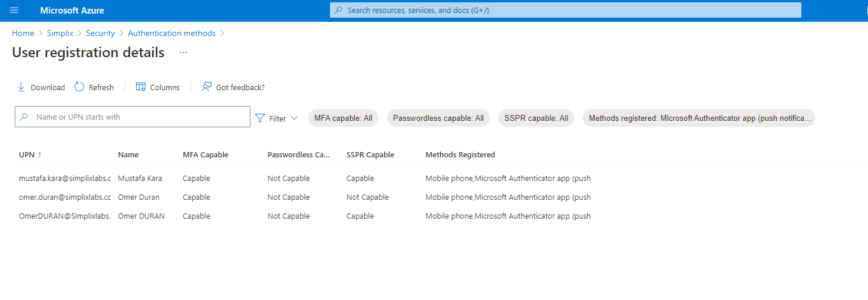
Task: Click Omer DURAN's Passwordless Not Capable cell
Action: click(x=289, y=216)
